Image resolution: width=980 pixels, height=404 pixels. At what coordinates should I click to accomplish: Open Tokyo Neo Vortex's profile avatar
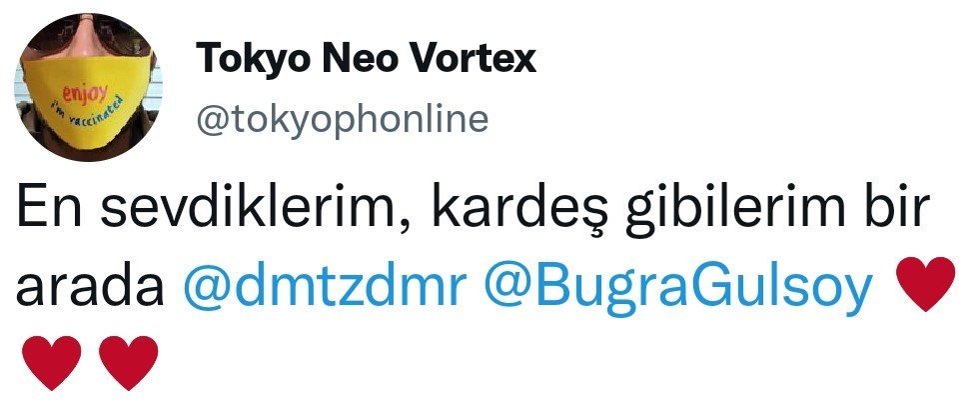[88, 87]
